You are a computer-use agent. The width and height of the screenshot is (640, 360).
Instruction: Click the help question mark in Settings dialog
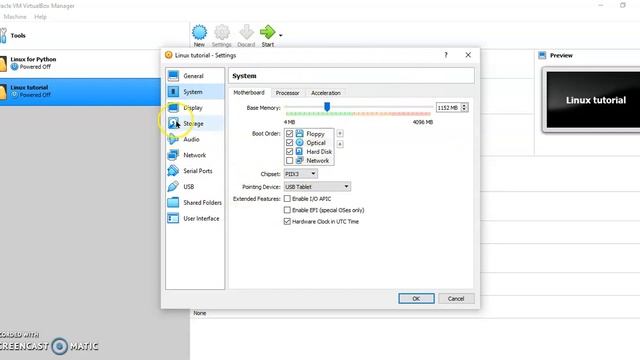446,55
